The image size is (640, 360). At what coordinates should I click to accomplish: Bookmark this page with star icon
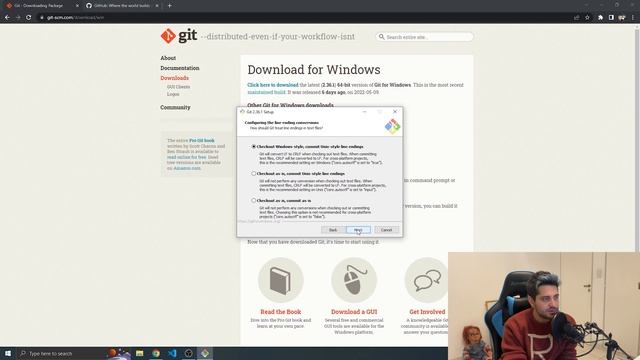[x=587, y=18]
